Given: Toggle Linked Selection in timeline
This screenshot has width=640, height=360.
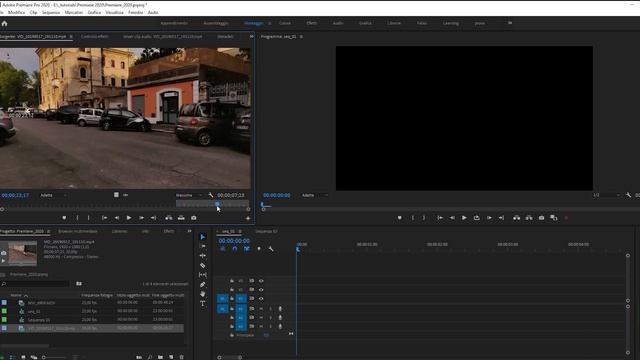Looking at the screenshot, I should coord(247,249).
